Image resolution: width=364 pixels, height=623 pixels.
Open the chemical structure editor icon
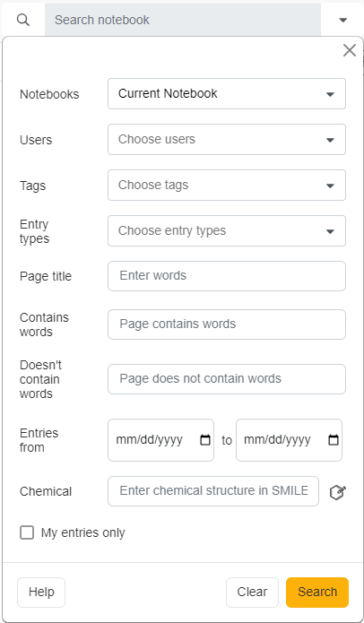(338, 492)
